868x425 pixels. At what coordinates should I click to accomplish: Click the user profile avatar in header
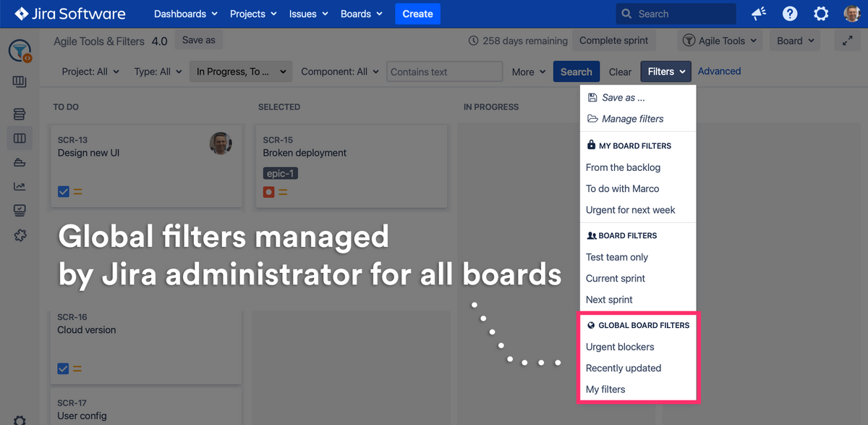tap(852, 14)
